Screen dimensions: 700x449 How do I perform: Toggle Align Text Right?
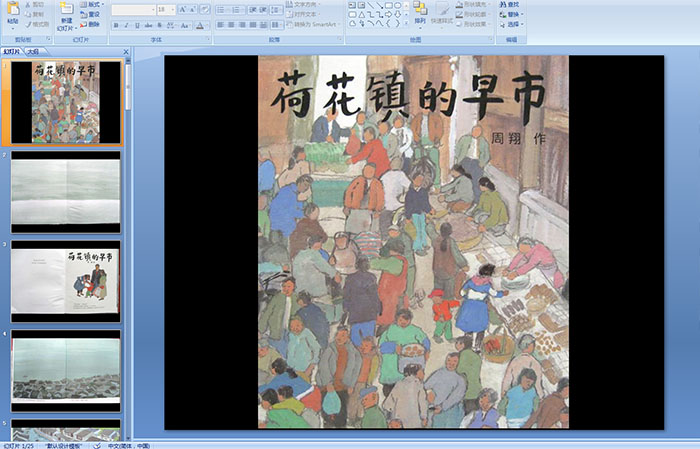coord(242,25)
